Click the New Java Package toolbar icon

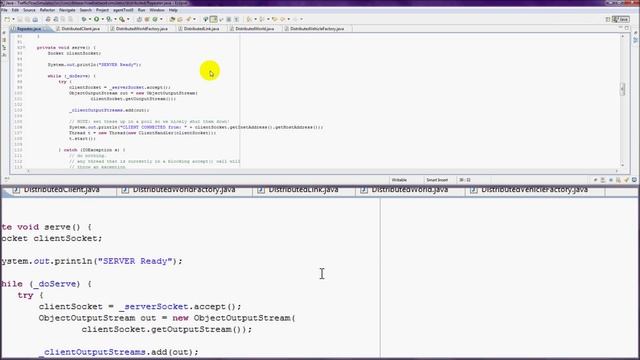pyautogui.click(x=147, y=19)
